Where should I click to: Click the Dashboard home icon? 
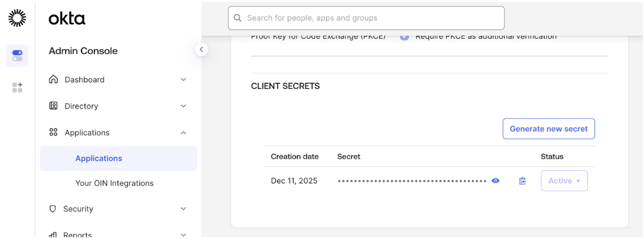[53, 79]
